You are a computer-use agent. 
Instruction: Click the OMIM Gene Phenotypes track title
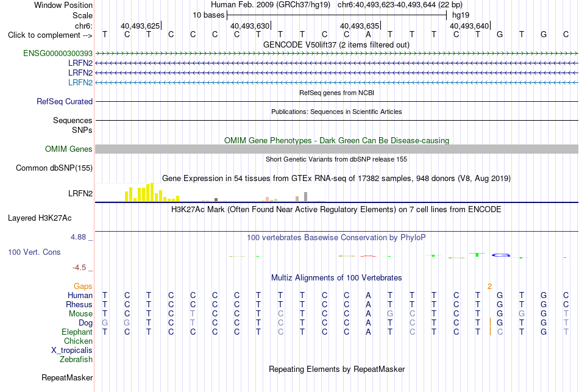(x=337, y=140)
